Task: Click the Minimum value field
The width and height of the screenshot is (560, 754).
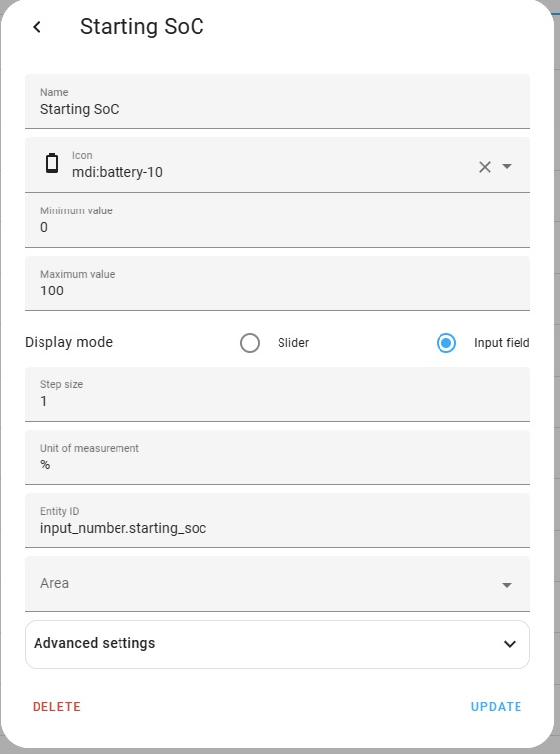Action: point(278,220)
